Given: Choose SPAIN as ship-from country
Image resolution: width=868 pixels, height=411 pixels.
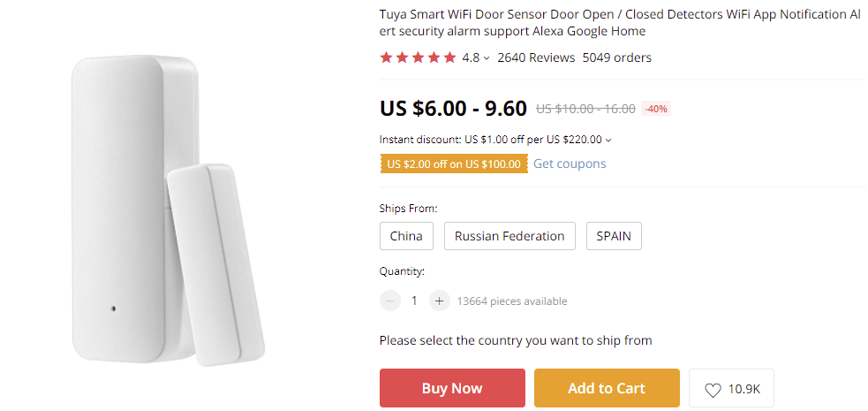Looking at the screenshot, I should point(614,236).
